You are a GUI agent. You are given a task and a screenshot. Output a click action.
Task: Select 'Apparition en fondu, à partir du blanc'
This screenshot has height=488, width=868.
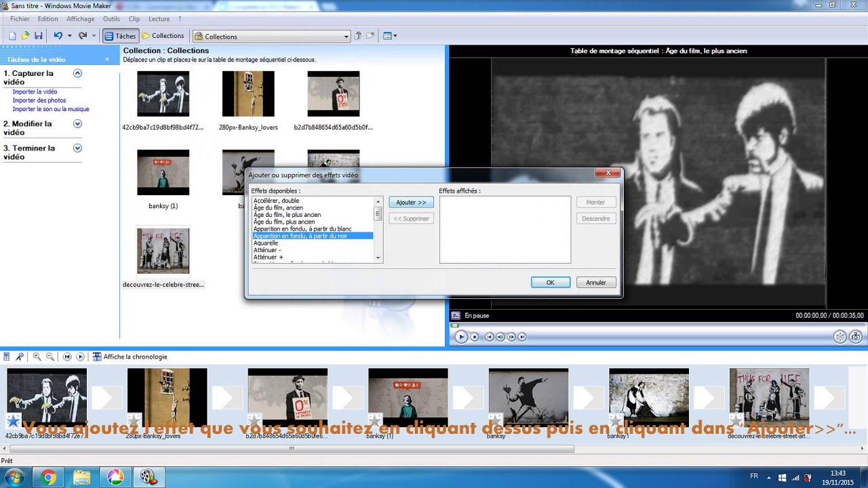[302, 229]
